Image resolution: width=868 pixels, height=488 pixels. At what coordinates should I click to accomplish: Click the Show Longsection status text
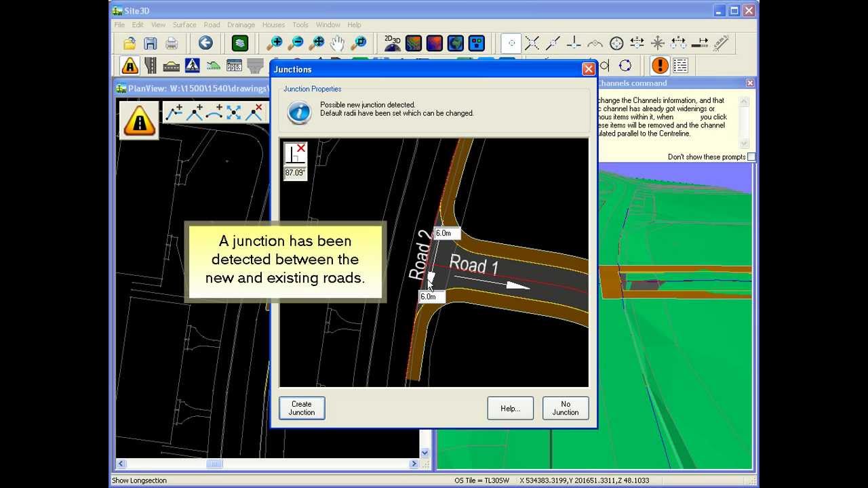pyautogui.click(x=139, y=481)
